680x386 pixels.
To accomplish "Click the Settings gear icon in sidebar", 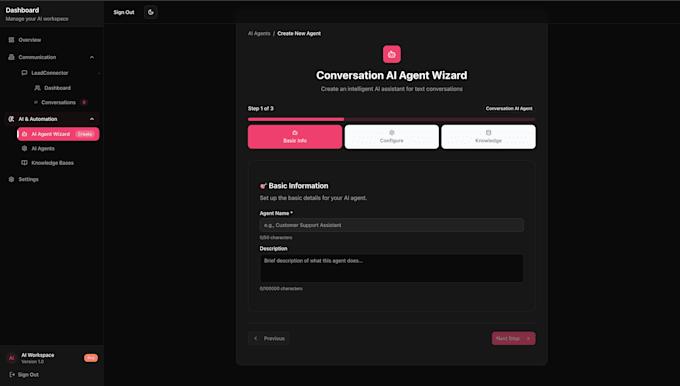I will coord(11,180).
